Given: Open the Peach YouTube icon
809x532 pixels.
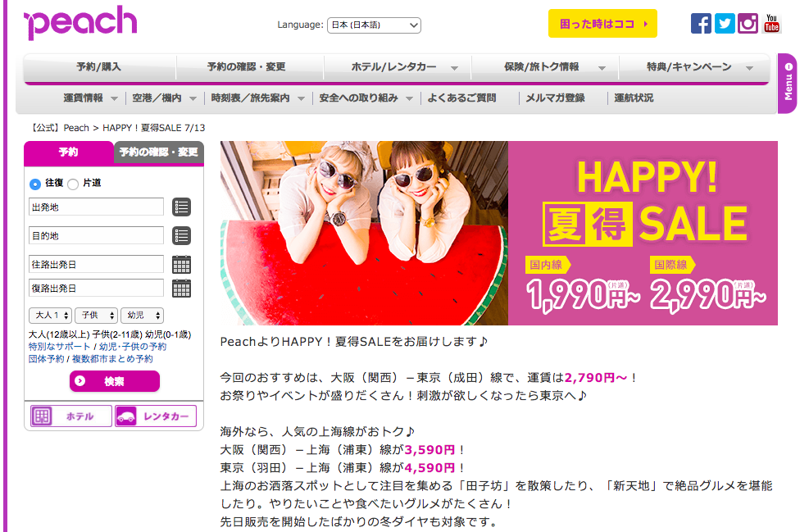Looking at the screenshot, I should 771,24.
